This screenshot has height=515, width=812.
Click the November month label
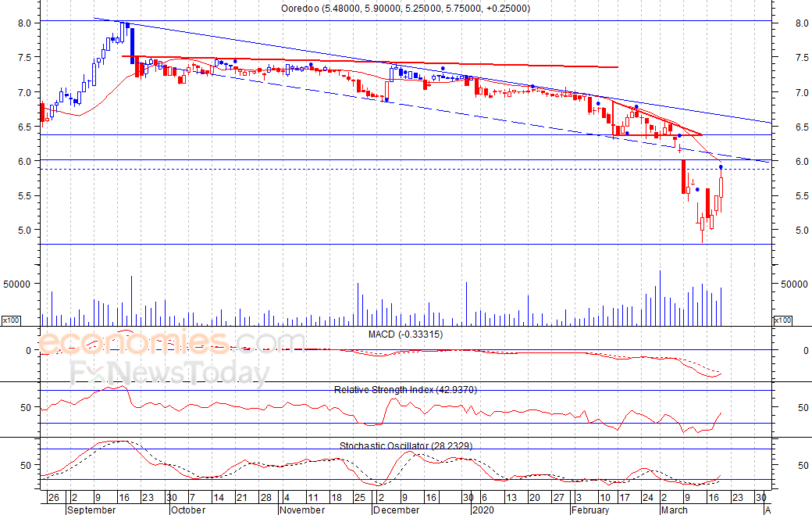[x=302, y=510]
